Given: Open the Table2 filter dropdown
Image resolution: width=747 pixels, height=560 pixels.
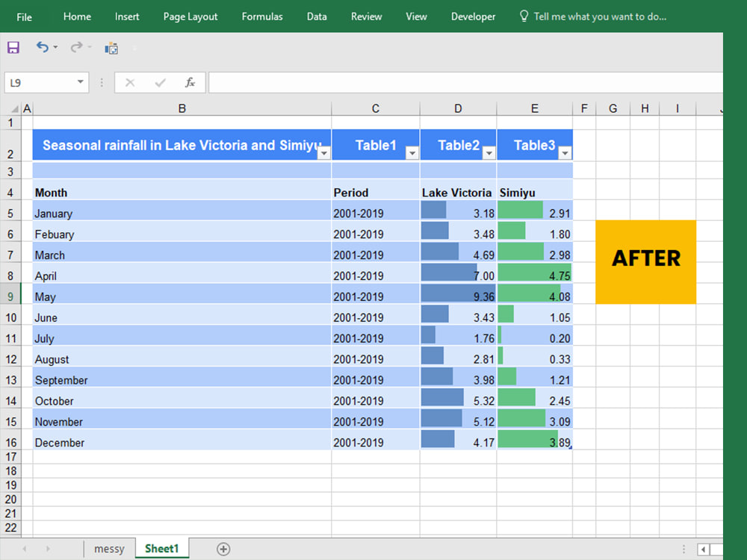Looking at the screenshot, I should tap(489, 153).
